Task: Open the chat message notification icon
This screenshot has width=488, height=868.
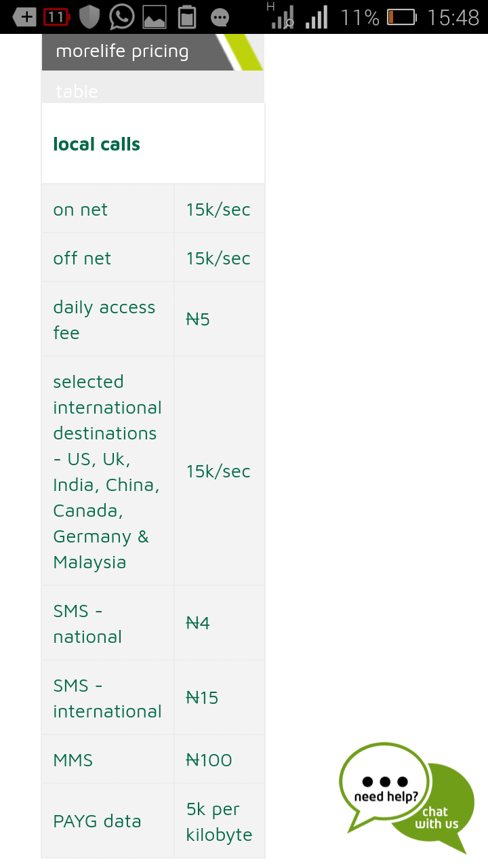Action: pyautogui.click(x=220, y=18)
